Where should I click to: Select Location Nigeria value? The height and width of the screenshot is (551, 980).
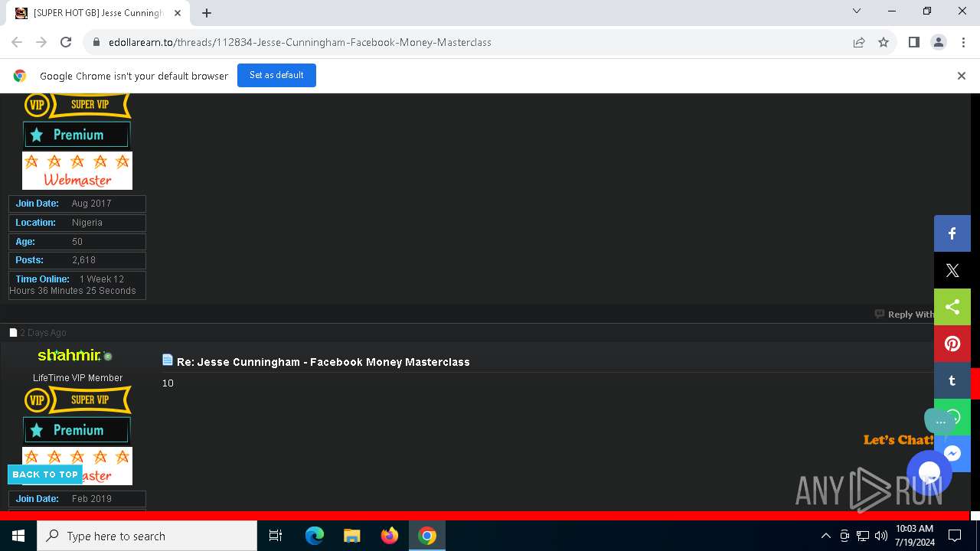[87, 223]
